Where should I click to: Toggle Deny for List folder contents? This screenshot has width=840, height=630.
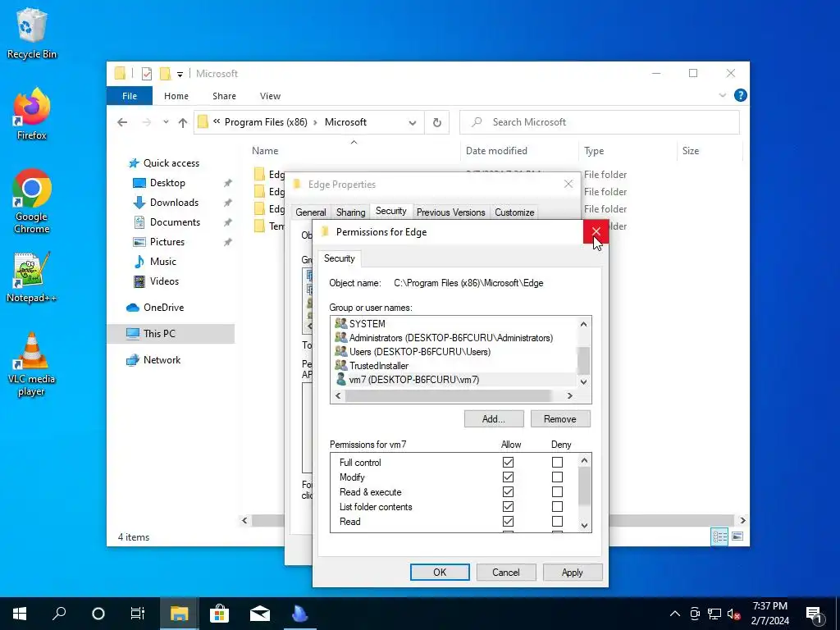[557, 506]
